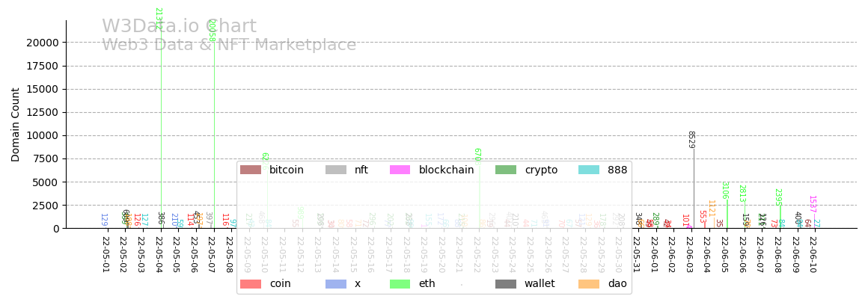Click the Web3 Data & NFT Marketplace subtitle

point(229,45)
